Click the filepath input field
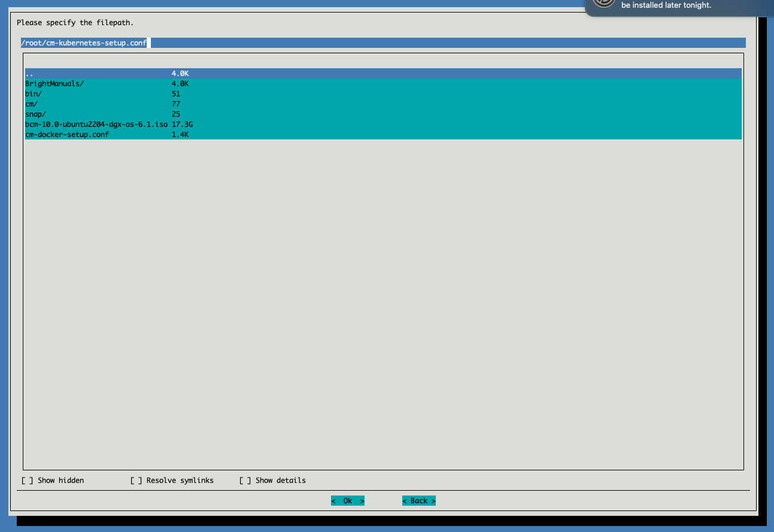The image size is (774, 532). [383, 43]
